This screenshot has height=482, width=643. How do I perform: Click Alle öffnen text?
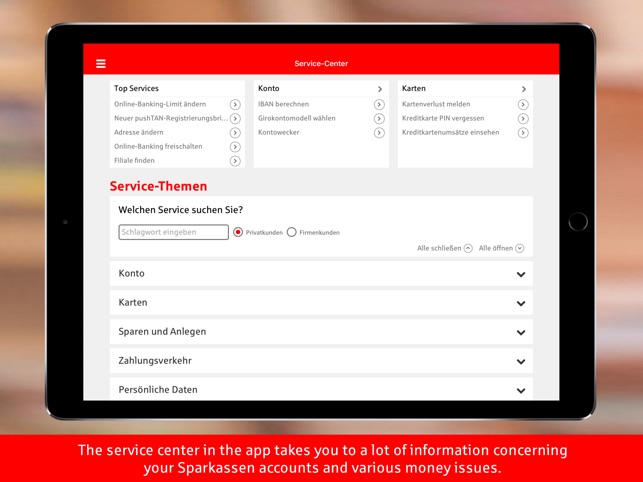(x=496, y=248)
